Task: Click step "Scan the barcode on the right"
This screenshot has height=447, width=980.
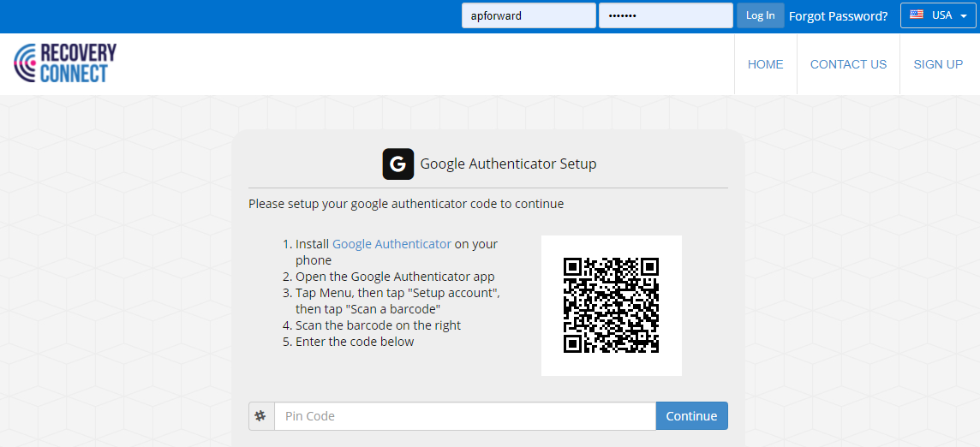Action: coord(378,325)
